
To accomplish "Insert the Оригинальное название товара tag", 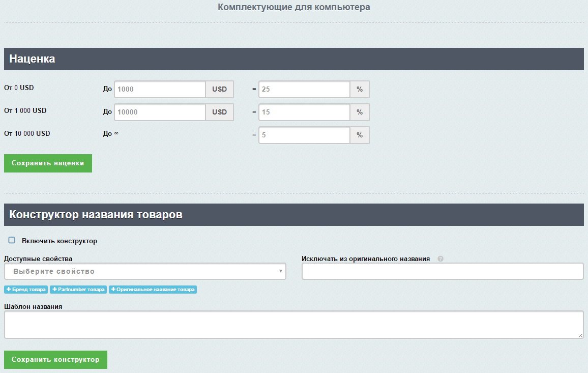I will [153, 290].
